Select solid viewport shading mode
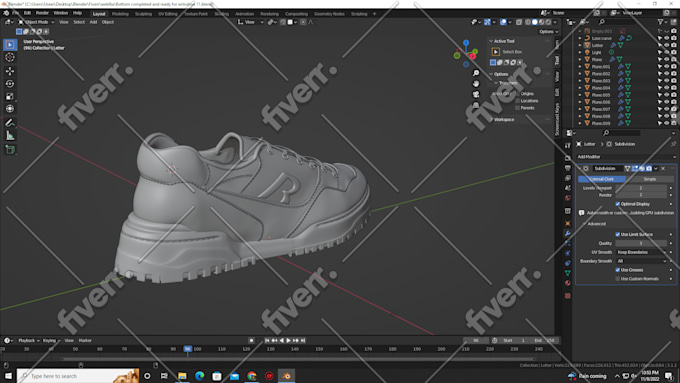Image resolution: width=680 pixels, height=383 pixels. 534,22
